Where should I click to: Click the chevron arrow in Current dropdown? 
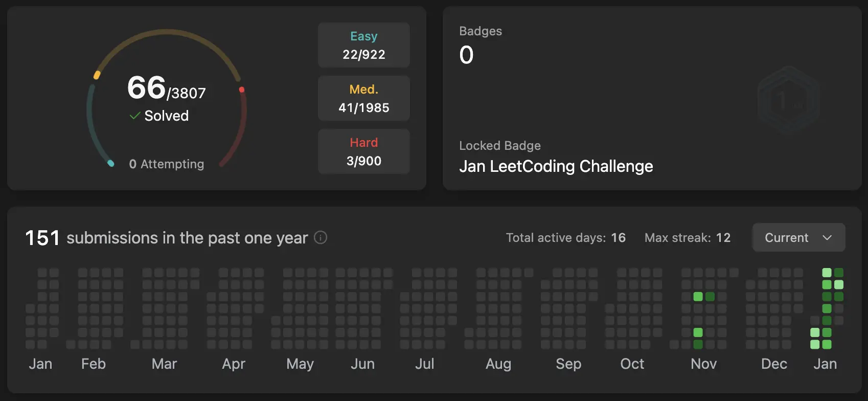(827, 238)
